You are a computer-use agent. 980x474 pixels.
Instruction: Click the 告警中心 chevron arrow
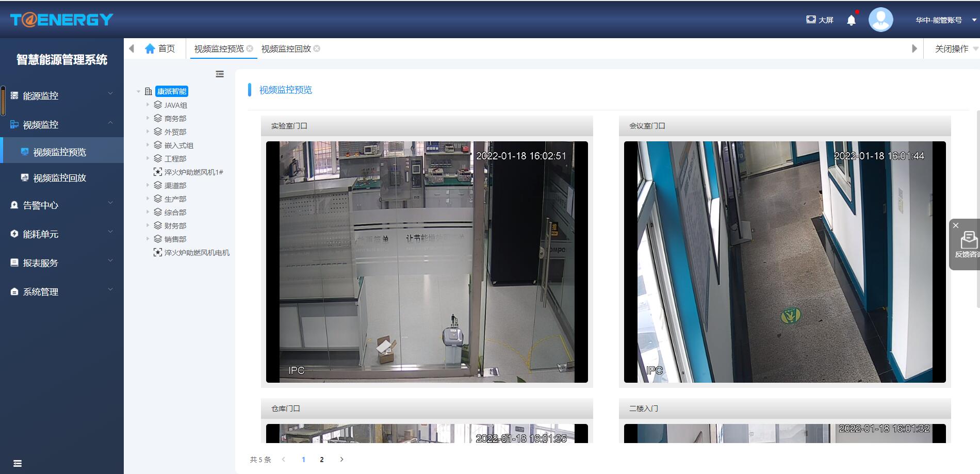[x=110, y=203]
